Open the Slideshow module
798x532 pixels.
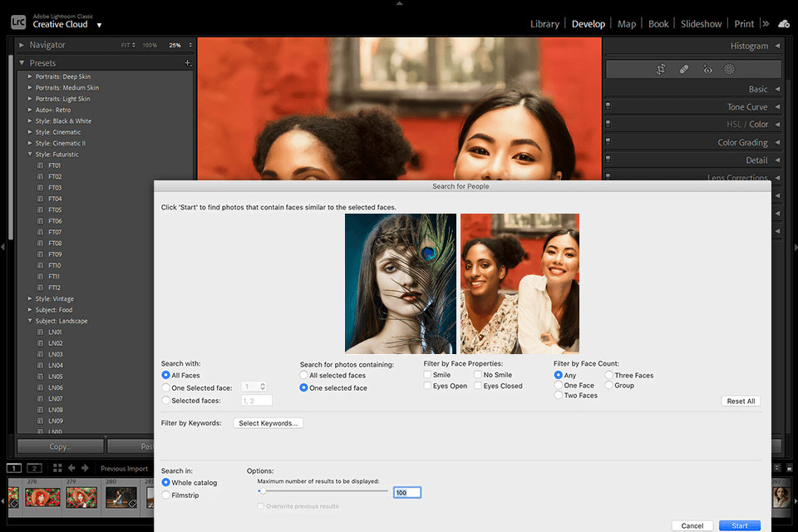click(701, 24)
